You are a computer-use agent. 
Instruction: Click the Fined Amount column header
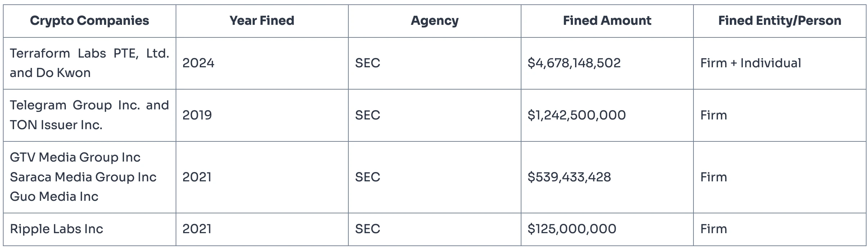point(607,21)
